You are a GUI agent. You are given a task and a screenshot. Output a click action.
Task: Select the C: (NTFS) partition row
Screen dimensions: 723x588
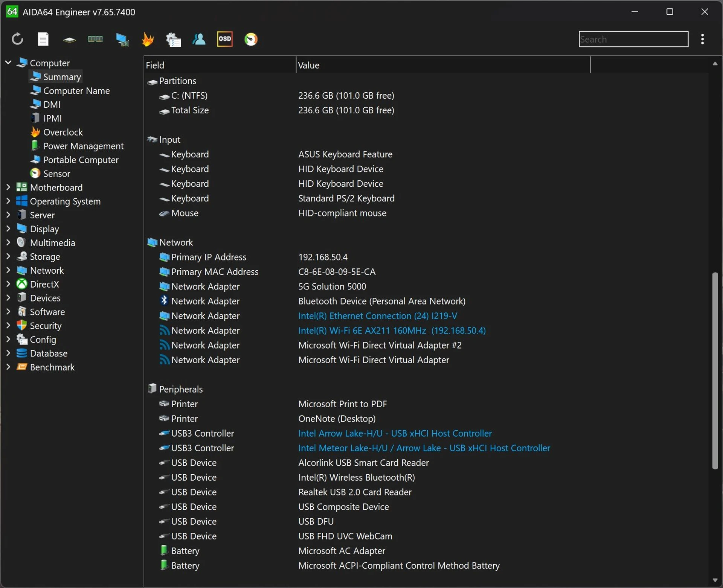tap(426, 96)
